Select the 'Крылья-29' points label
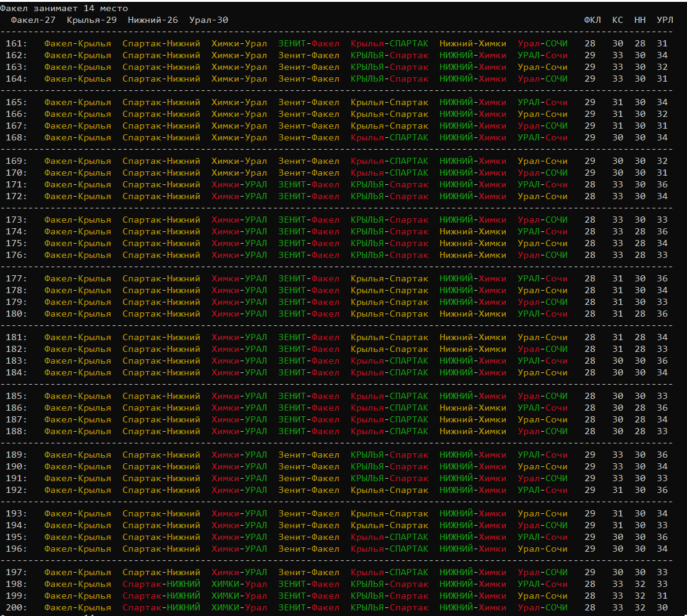The height and width of the screenshot is (616, 687). pyautogui.click(x=92, y=20)
